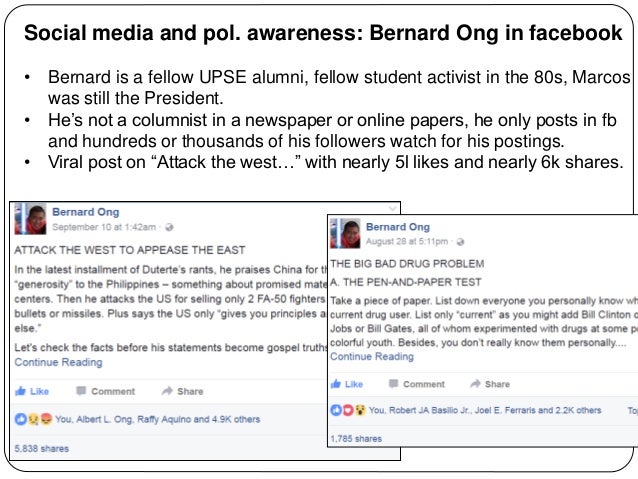
Task: Continue Reading the Big Bad Drug Problem post
Action: [x=371, y=356]
